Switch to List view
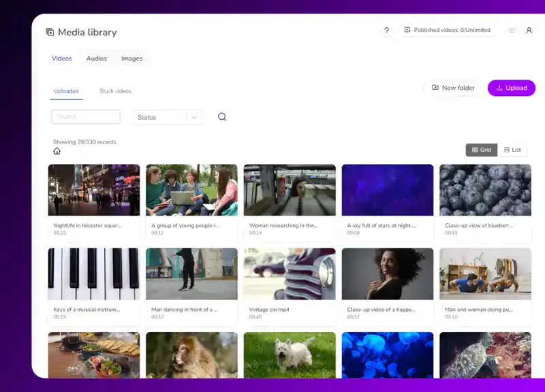Screen dimensions: 545x392 tap(512, 149)
